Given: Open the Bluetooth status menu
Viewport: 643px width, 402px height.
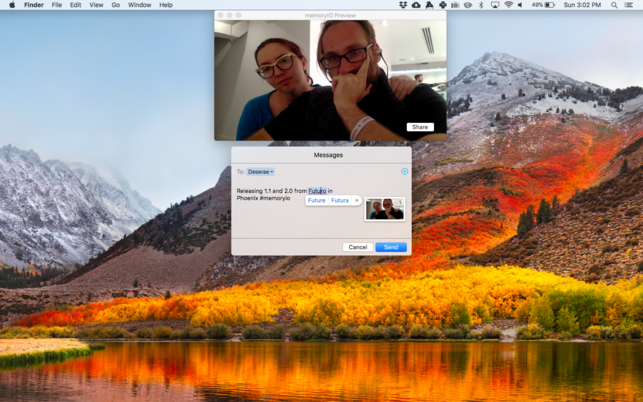Looking at the screenshot, I should pos(481,5).
